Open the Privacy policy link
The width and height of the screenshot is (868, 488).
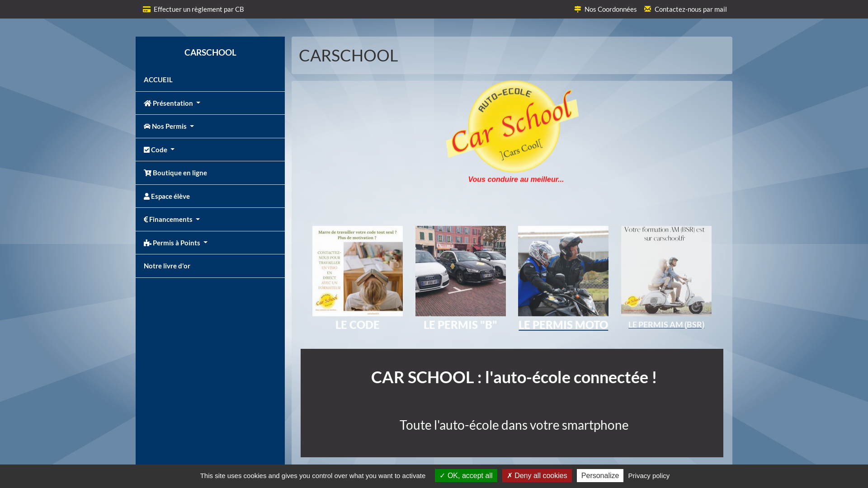(649, 475)
